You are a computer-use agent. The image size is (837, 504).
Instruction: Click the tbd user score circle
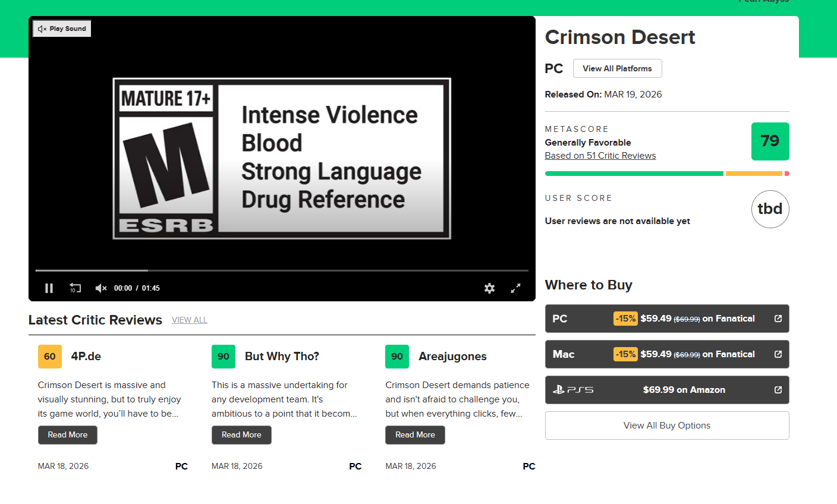point(770,209)
